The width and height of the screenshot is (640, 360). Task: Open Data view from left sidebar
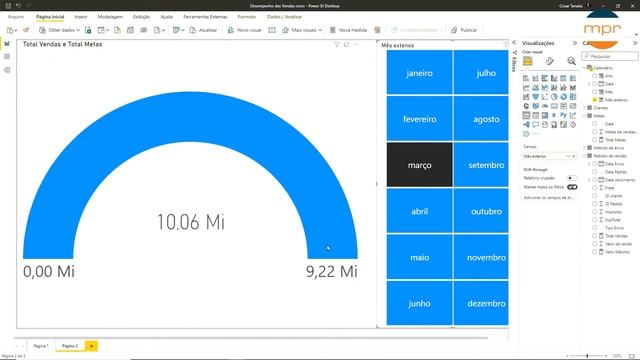7,57
